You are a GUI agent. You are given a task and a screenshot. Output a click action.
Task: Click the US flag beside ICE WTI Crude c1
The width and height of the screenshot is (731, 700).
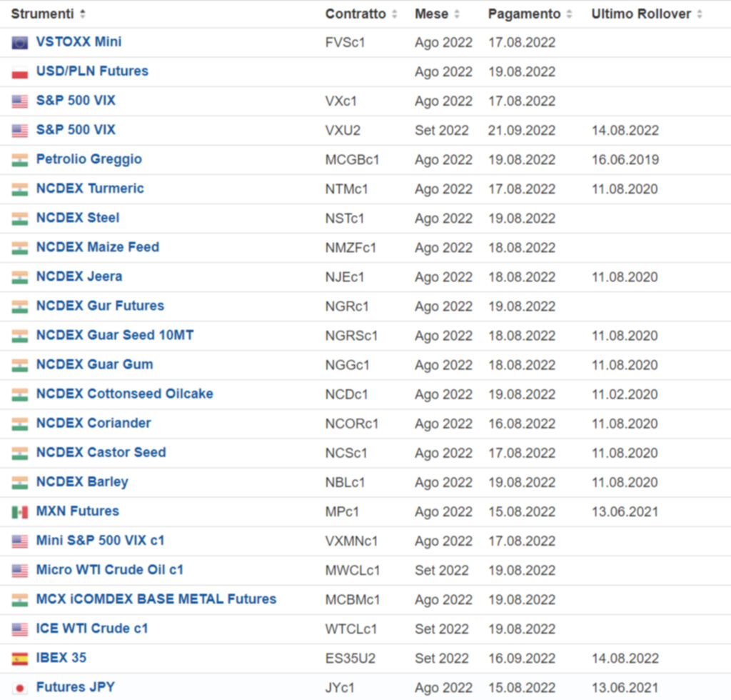pos(20,629)
